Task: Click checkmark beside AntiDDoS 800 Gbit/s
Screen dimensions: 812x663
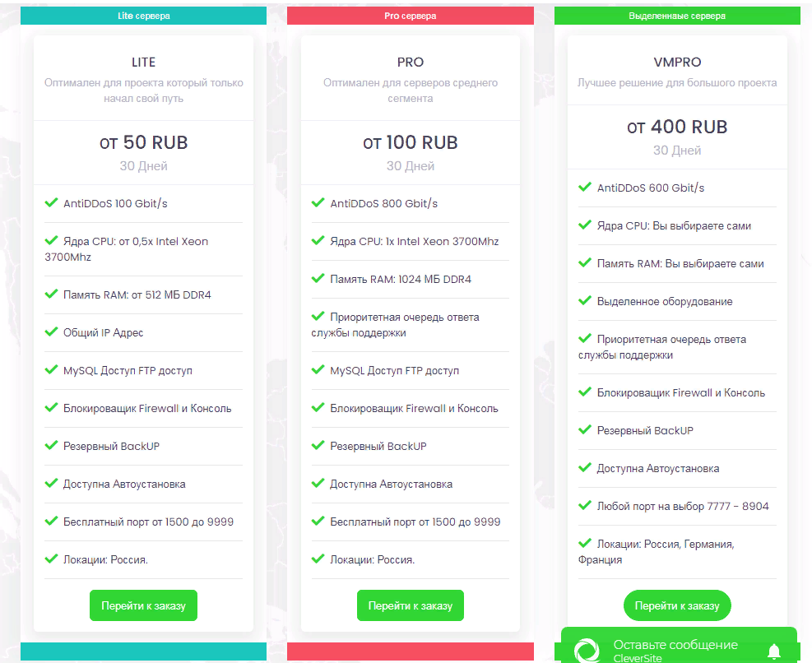Action: [318, 202]
